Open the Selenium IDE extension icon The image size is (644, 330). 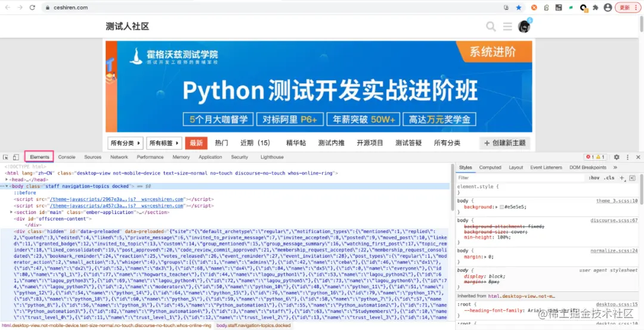point(559,7)
